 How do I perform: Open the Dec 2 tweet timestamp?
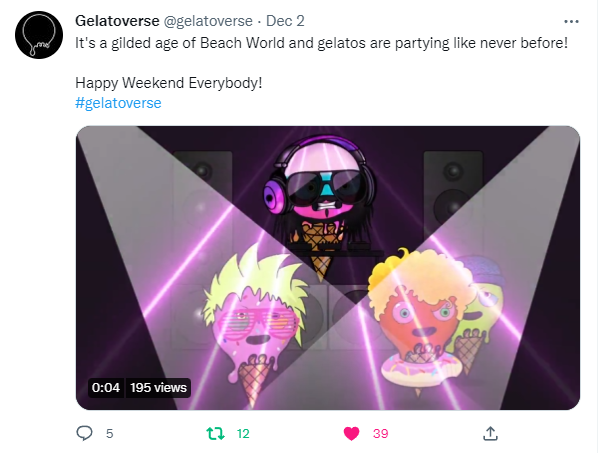click(285, 21)
